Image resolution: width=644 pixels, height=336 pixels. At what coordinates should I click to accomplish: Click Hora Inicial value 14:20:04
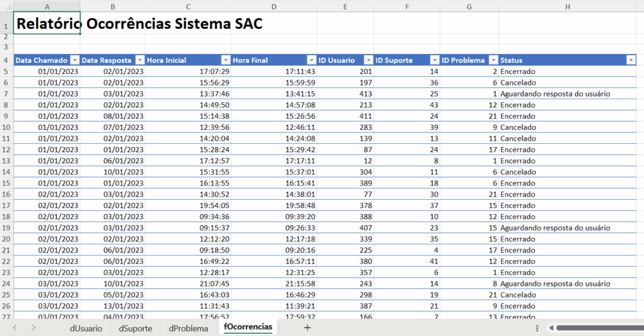tap(214, 139)
